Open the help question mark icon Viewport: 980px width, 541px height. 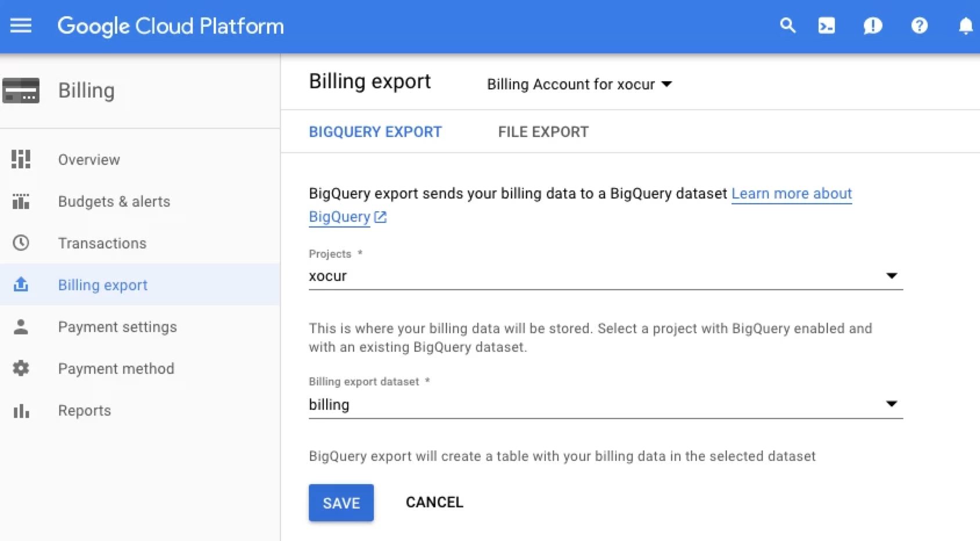[919, 26]
